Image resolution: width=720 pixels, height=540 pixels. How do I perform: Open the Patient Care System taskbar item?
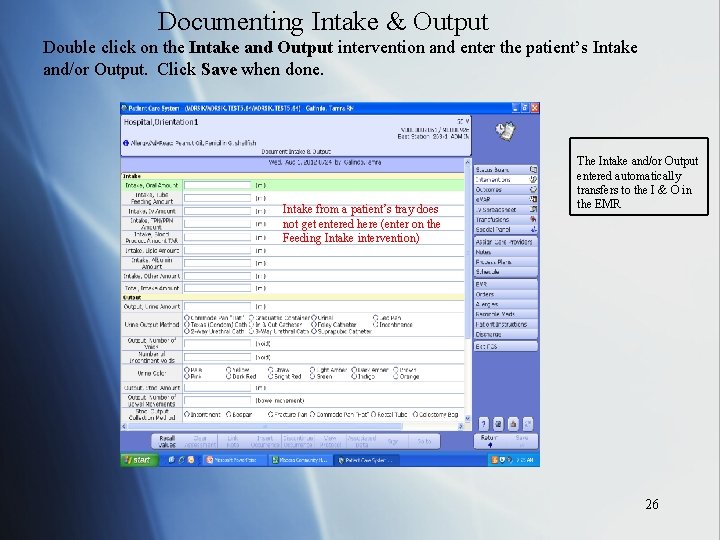coord(367,460)
